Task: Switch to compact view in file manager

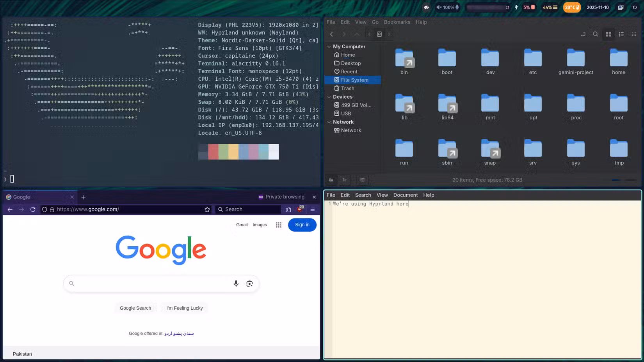Action: coord(634,34)
